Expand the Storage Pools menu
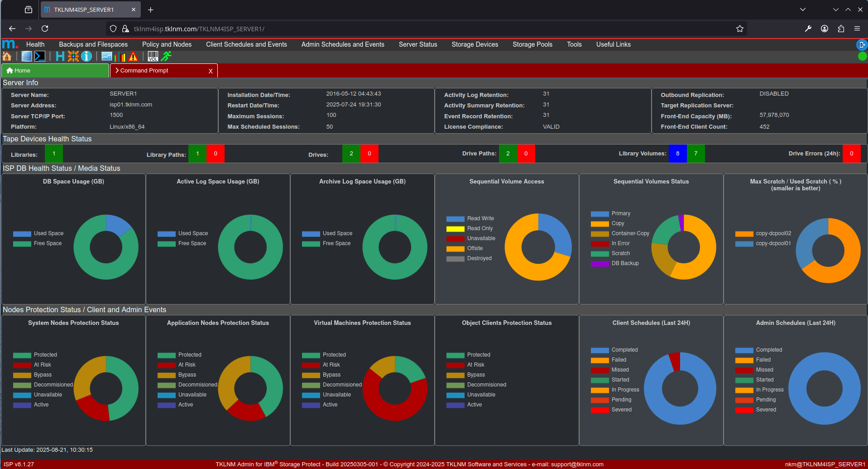 tap(532, 44)
